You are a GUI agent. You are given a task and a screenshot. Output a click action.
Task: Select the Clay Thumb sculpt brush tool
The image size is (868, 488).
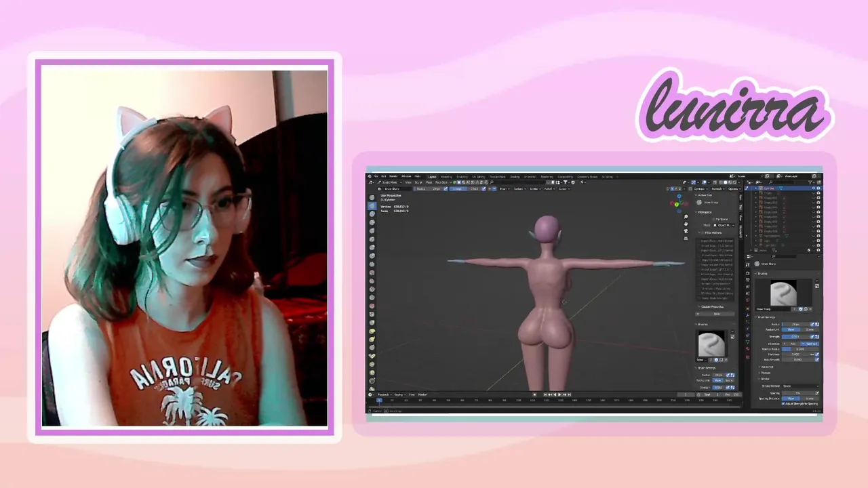(x=372, y=230)
